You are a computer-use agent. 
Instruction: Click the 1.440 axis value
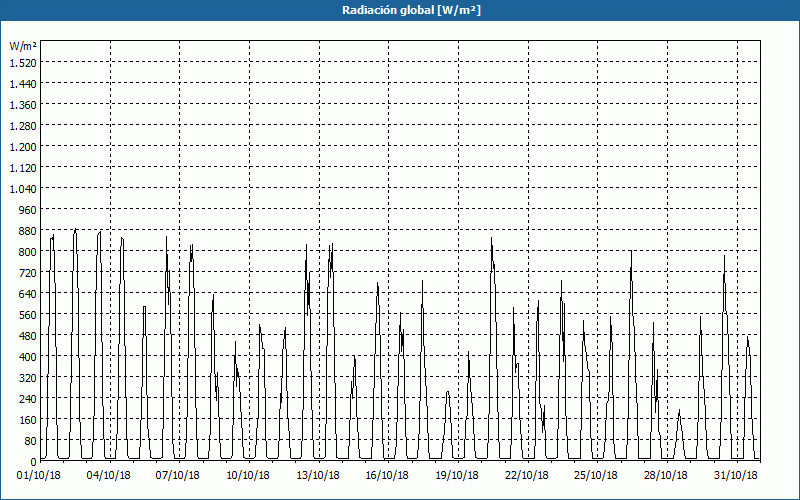[23, 84]
